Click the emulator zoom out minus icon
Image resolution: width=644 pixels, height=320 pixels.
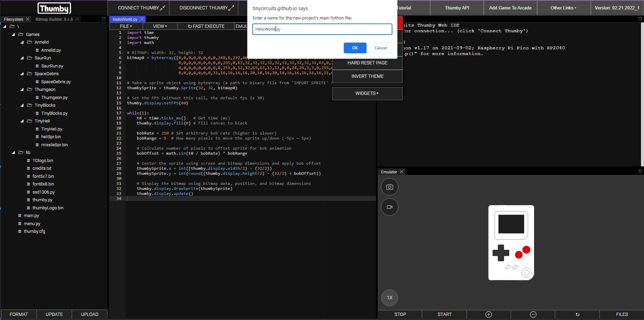point(533,314)
